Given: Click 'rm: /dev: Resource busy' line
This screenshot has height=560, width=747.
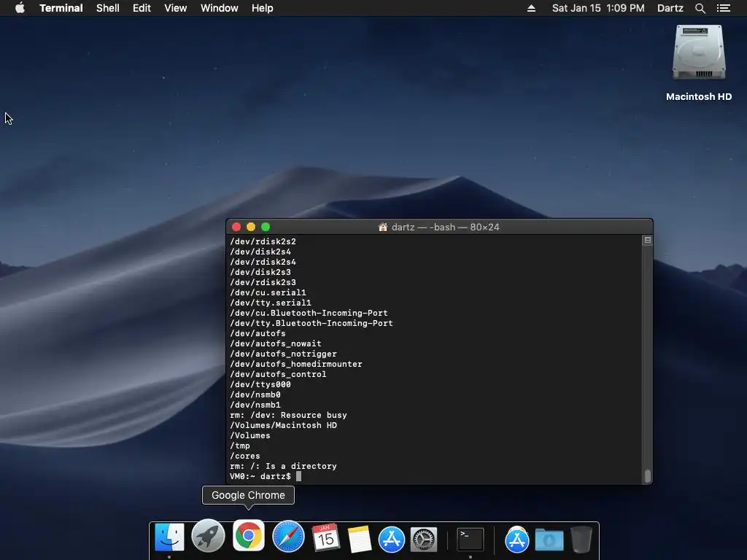Looking at the screenshot, I should click(288, 415).
